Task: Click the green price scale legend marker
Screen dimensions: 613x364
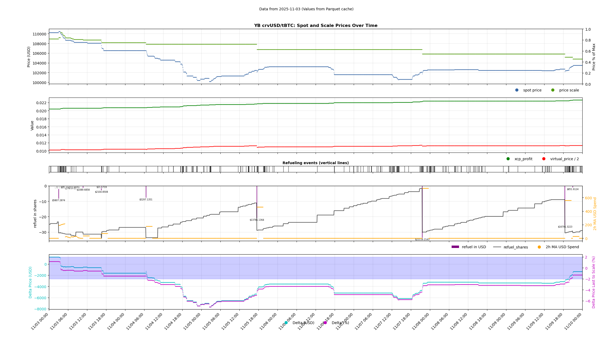Action: click(x=553, y=90)
